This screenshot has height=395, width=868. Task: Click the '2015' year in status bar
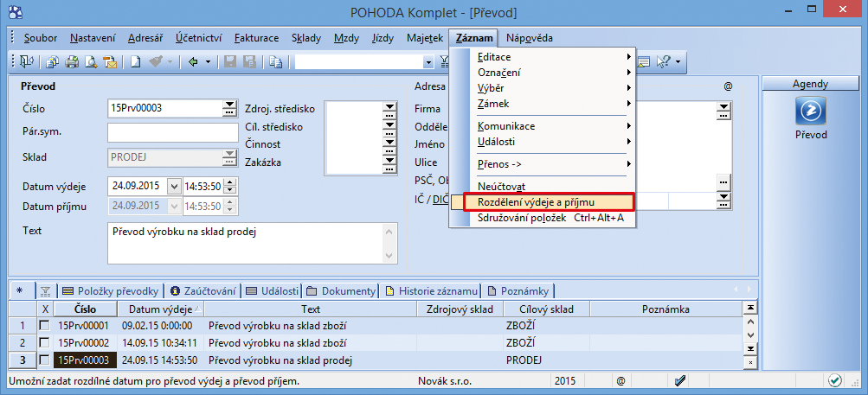(x=566, y=380)
